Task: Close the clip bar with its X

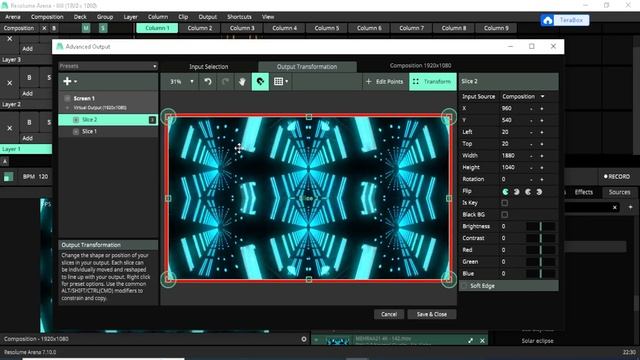Action: (x=482, y=340)
